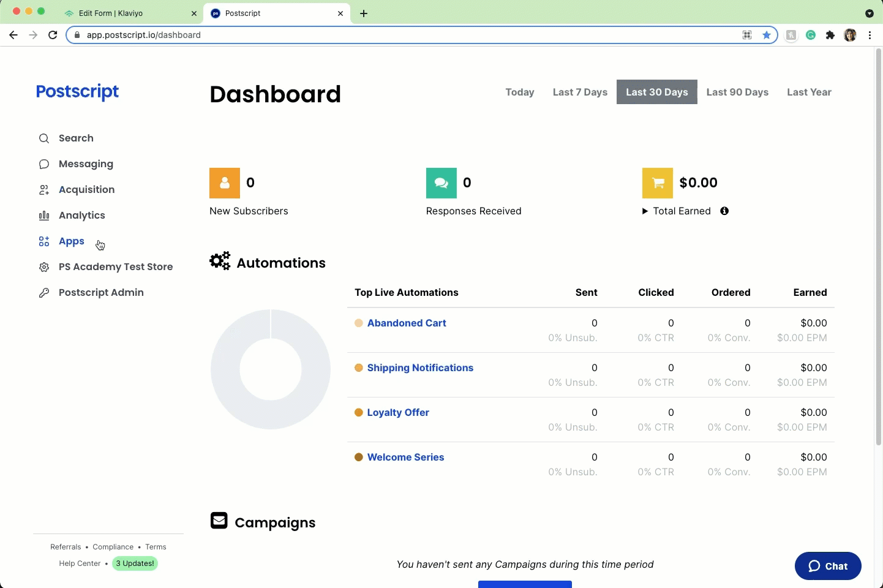
Task: Click the Messaging speech bubble icon
Action: pos(44,164)
